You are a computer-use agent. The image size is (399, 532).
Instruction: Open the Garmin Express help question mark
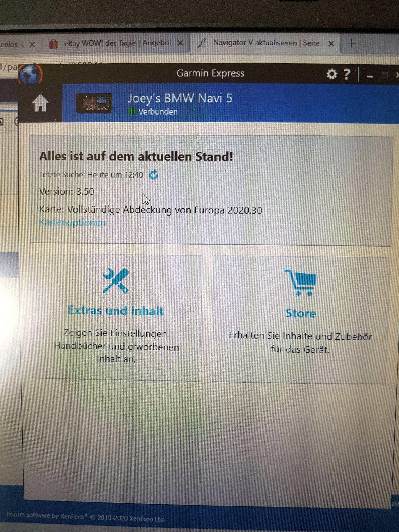point(347,74)
